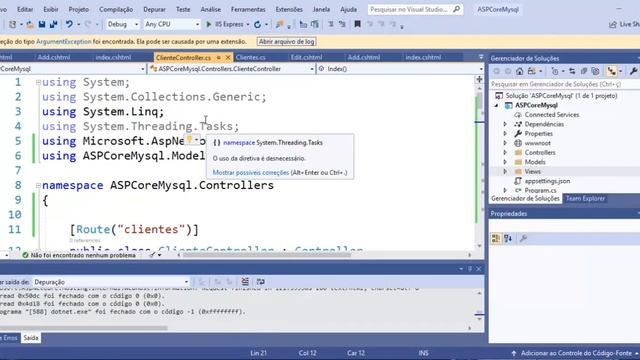Collapse the namespace block at line 8
The width and height of the screenshot is (640, 360).
[38, 185]
